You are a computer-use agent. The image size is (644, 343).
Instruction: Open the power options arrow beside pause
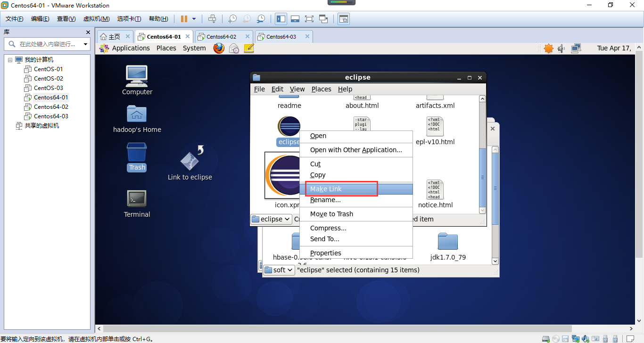(x=194, y=19)
